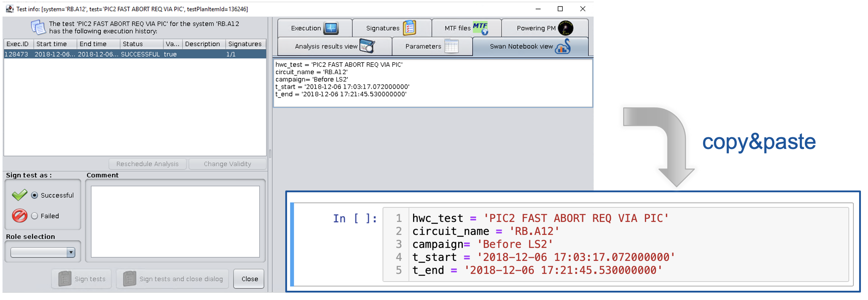The image size is (868, 300).
Task: Click the green checkmark Successful icon
Action: (20, 195)
